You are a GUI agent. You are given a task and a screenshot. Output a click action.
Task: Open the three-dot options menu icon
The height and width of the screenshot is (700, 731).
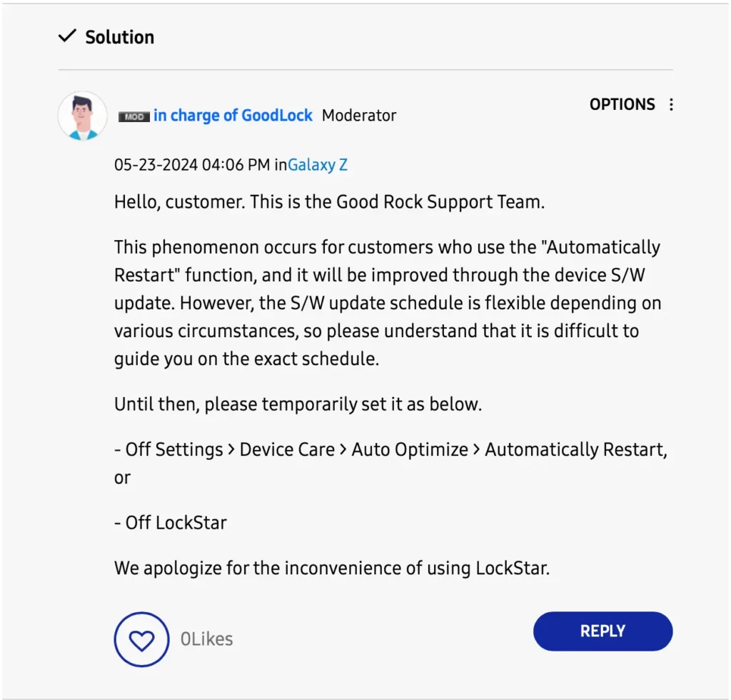tap(671, 104)
